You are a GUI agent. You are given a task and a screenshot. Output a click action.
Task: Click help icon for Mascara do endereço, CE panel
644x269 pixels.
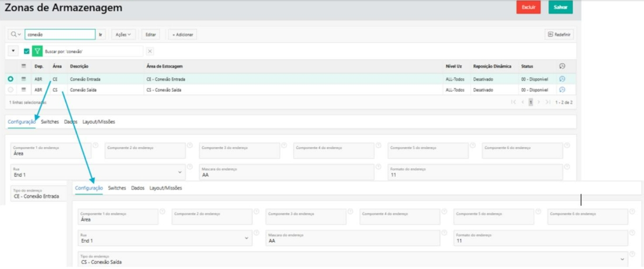[378, 166]
